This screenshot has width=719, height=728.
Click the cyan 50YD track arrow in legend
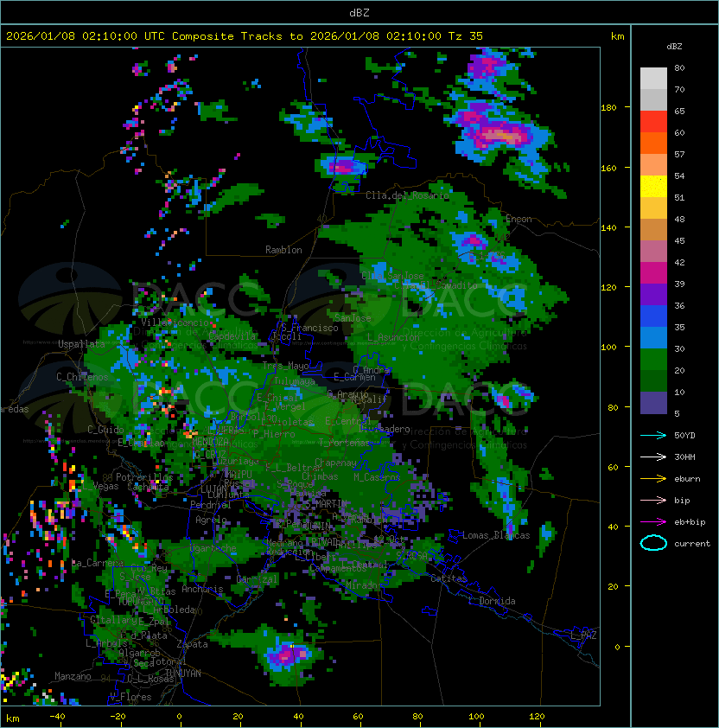(653, 435)
